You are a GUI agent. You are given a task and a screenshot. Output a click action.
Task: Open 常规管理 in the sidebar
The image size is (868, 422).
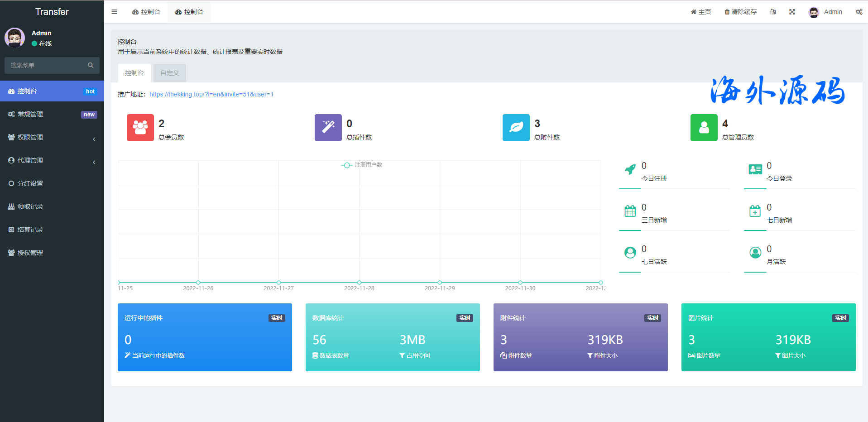pos(52,114)
